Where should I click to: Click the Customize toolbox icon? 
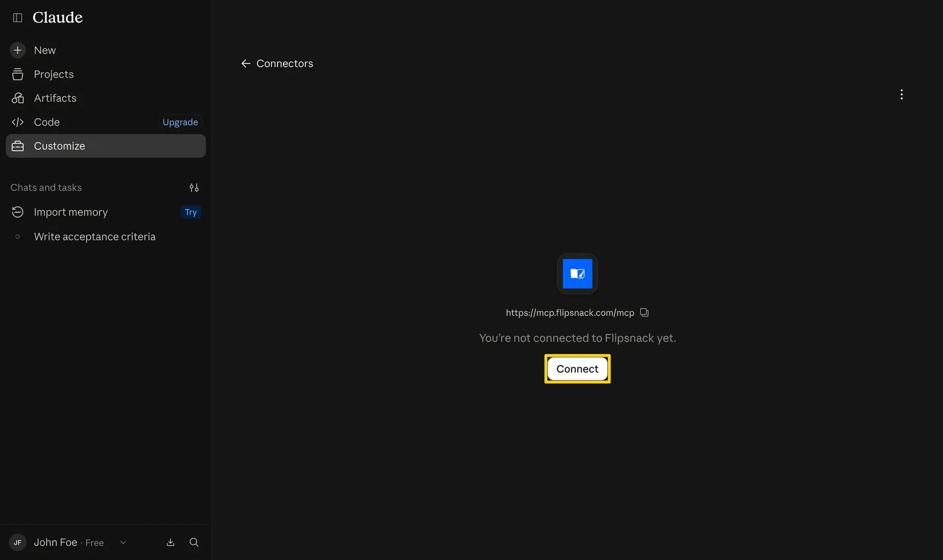(x=17, y=146)
